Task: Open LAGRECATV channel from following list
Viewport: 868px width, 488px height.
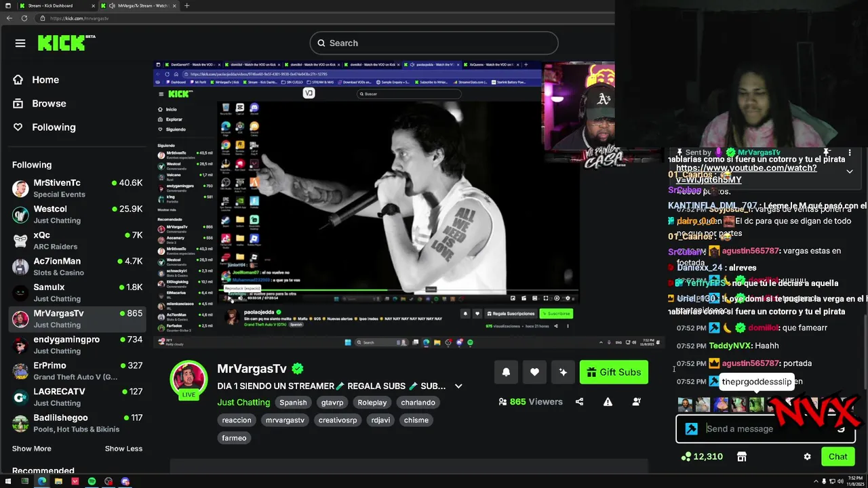Action: click(x=77, y=397)
